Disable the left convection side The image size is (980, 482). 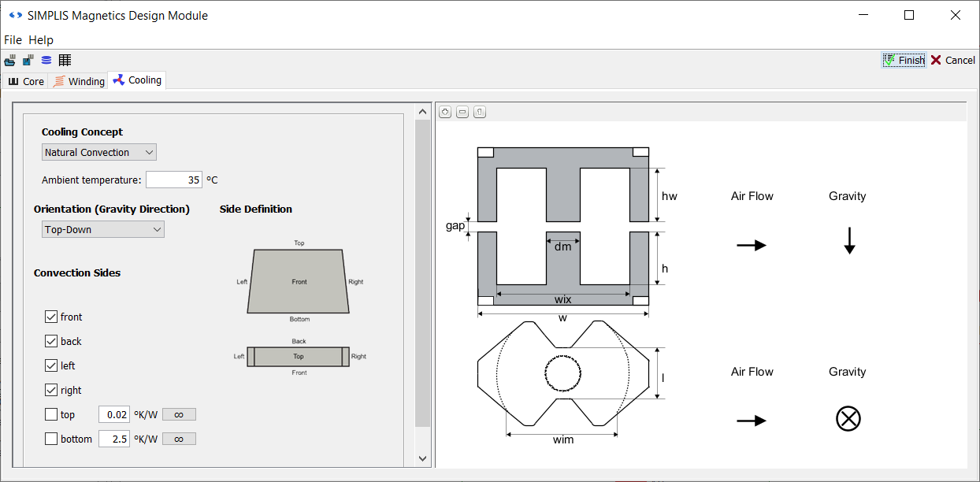pos(52,365)
